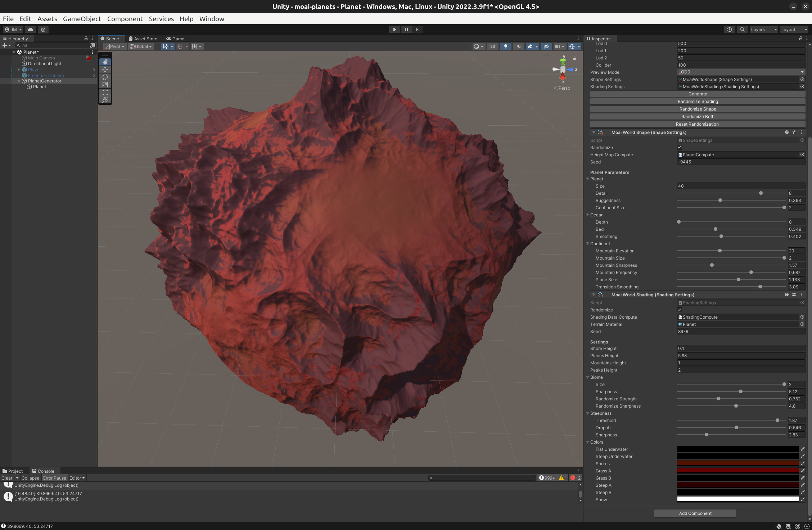Uncheck Randomize under Moai World Shading
This screenshot has width=812, height=530.
tap(680, 310)
